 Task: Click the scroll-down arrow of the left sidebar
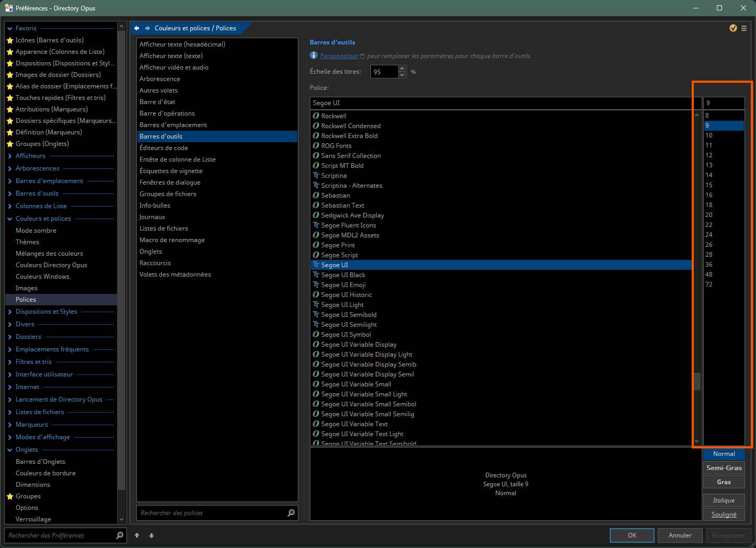[x=122, y=520]
